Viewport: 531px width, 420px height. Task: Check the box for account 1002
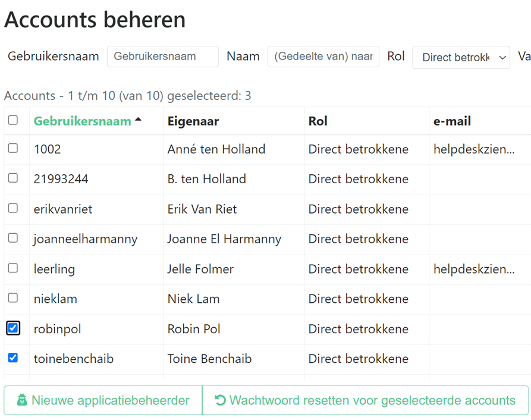click(13, 148)
